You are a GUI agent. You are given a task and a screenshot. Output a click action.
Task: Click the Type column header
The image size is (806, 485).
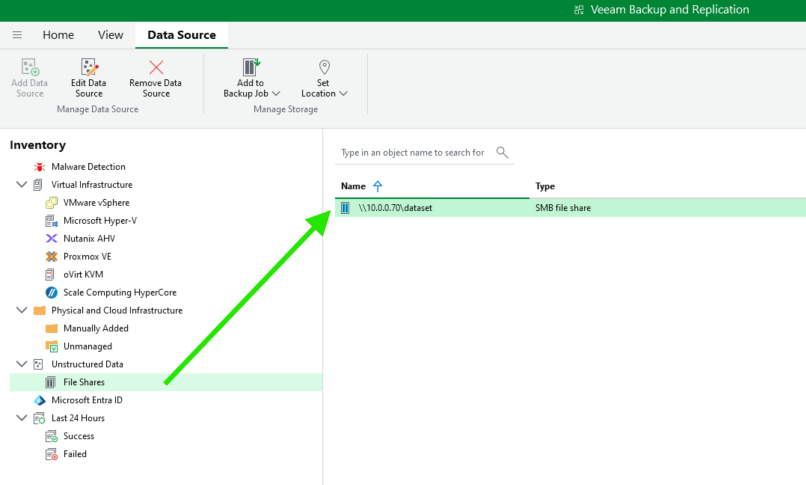(x=545, y=186)
